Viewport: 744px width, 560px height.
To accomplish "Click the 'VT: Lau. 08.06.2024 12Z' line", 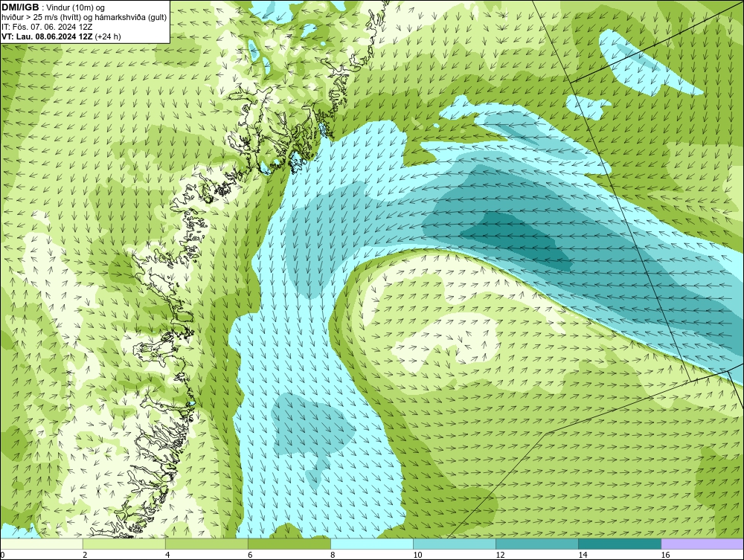I will 47,36.
